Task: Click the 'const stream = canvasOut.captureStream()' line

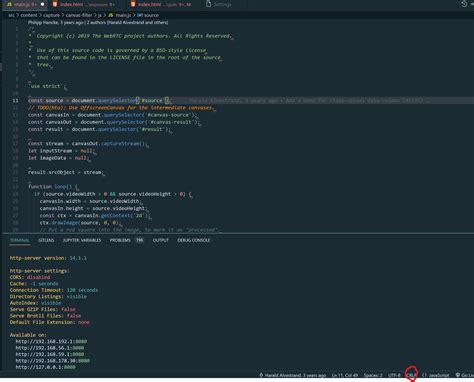Action: 88,143
